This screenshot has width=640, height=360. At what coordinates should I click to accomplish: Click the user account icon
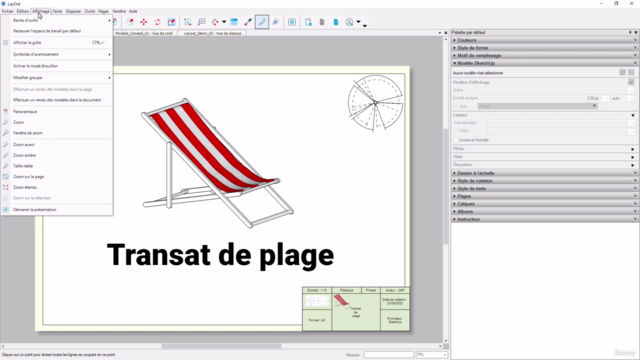349,22
